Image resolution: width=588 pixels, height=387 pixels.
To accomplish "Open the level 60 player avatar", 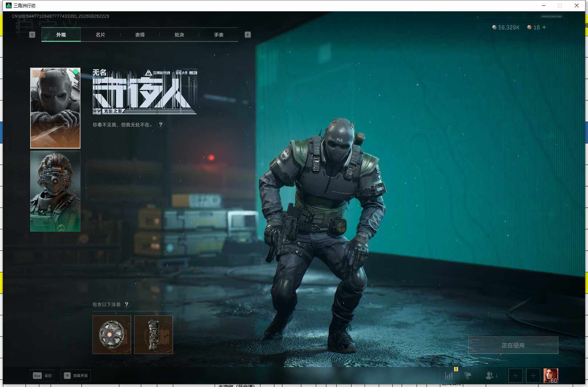I will tap(551, 375).
